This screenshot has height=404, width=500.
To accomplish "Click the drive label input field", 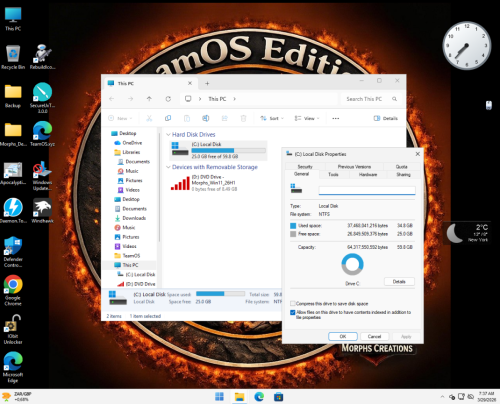I will (x=367, y=190).
